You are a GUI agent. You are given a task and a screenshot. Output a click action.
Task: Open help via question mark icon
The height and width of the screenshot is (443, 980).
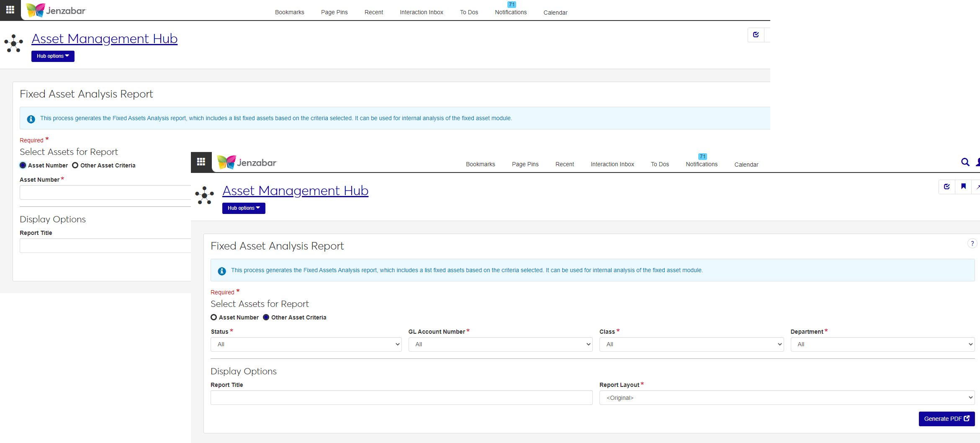tap(972, 243)
